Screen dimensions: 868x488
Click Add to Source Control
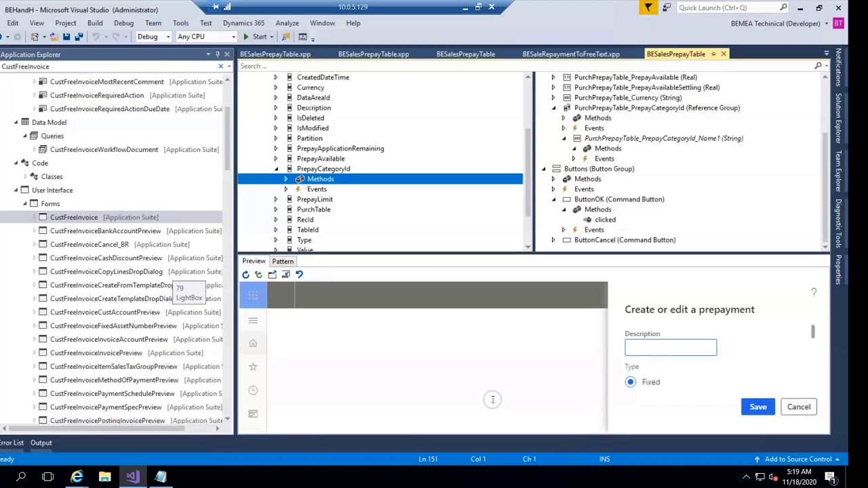pyautogui.click(x=798, y=459)
